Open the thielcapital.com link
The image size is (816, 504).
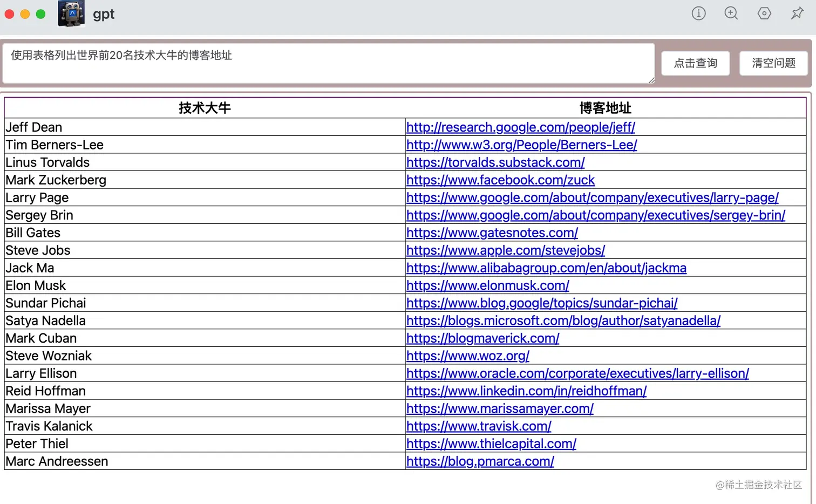click(491, 444)
